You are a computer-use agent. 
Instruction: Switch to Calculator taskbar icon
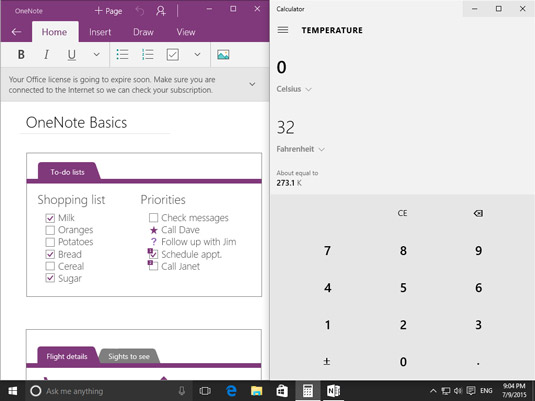[307, 391]
